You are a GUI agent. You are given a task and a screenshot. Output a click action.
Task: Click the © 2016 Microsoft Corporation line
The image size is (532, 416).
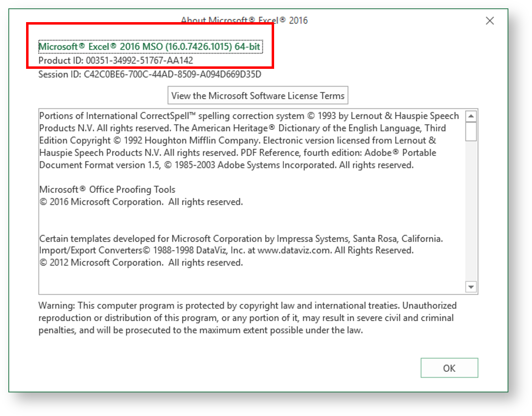[x=141, y=202]
